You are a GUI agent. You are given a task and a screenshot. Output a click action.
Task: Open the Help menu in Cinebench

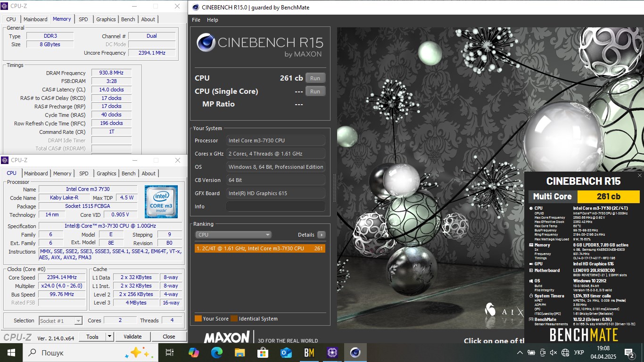point(213,20)
